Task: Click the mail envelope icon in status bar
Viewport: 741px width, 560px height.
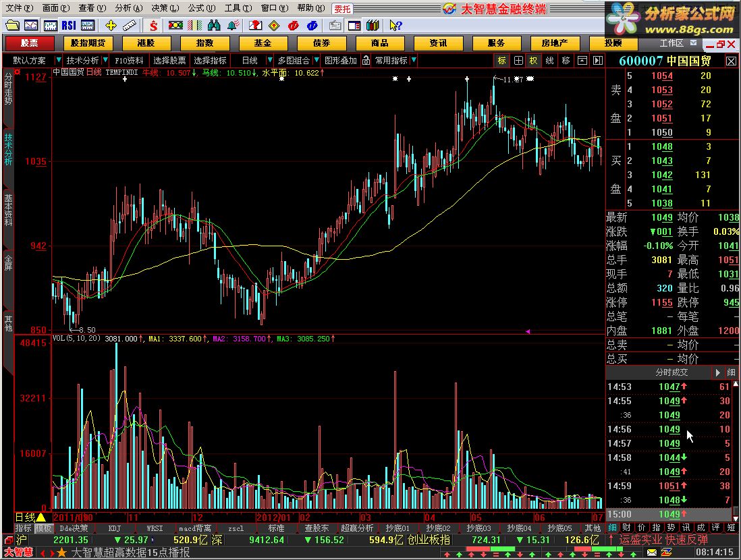Action: tap(652, 553)
